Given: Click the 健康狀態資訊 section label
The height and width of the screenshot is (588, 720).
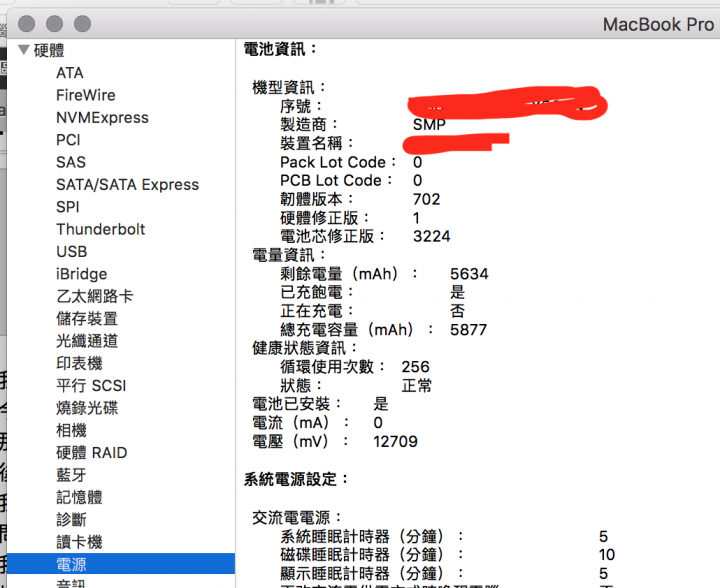Looking at the screenshot, I should (304, 348).
